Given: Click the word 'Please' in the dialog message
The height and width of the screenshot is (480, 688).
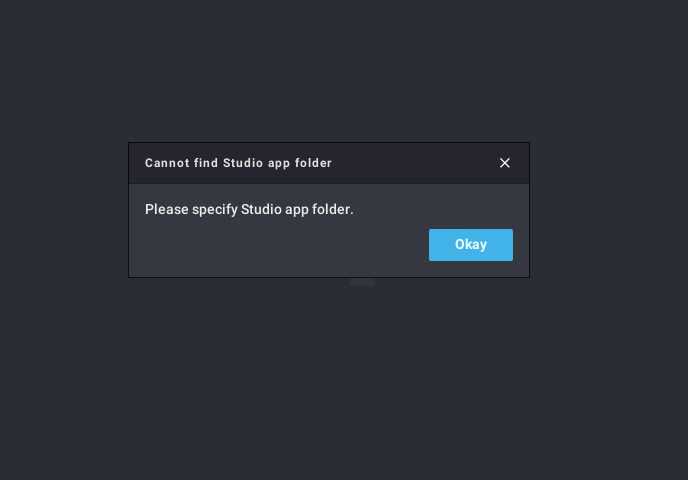Looking at the screenshot, I should point(167,209).
